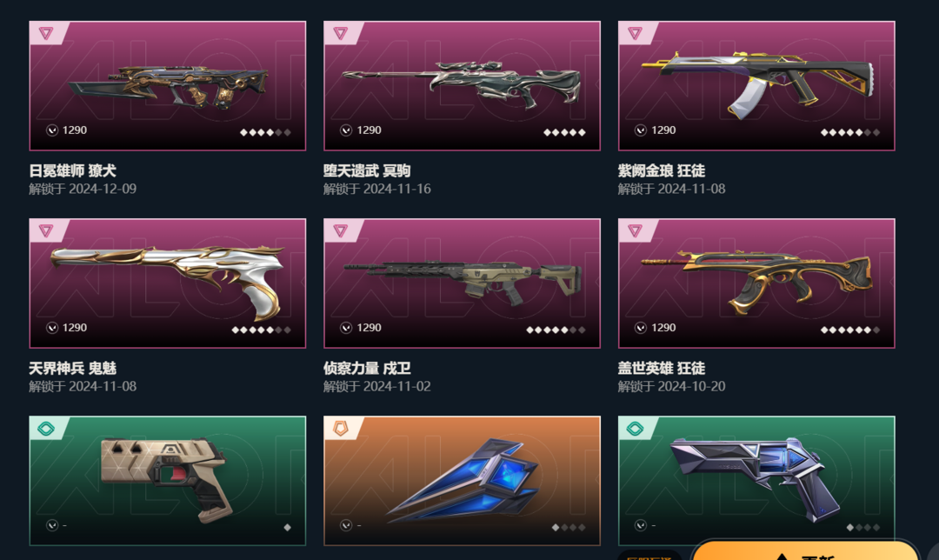Select the 堕天遗武 冥驹 sniper thumbnail
Viewport: 939px width, 560px height.
point(462,85)
